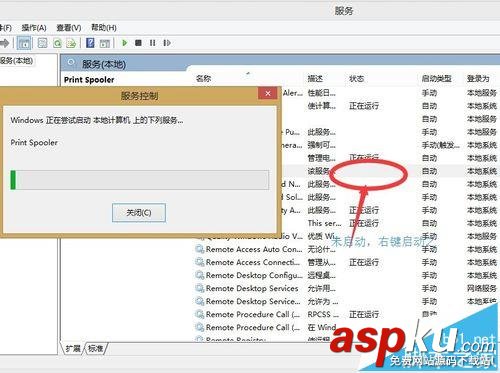Viewport: 500px width, 373px height.
Task: Click gear icon of Remote Desktop Configu...
Action: point(200,275)
